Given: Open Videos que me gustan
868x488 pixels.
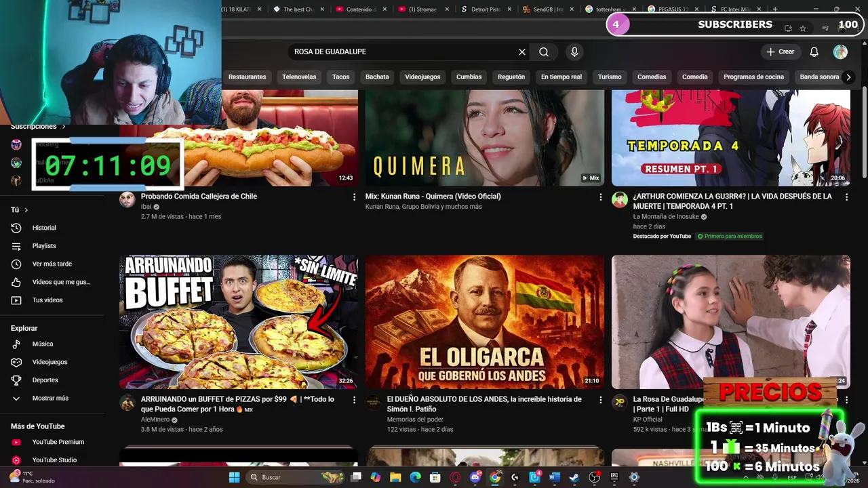Looking at the screenshot, I should tap(61, 282).
